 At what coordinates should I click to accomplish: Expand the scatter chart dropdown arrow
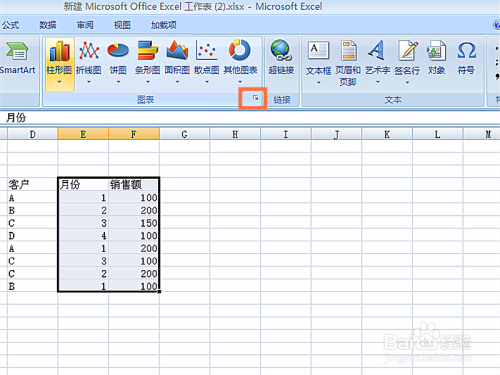click(207, 82)
